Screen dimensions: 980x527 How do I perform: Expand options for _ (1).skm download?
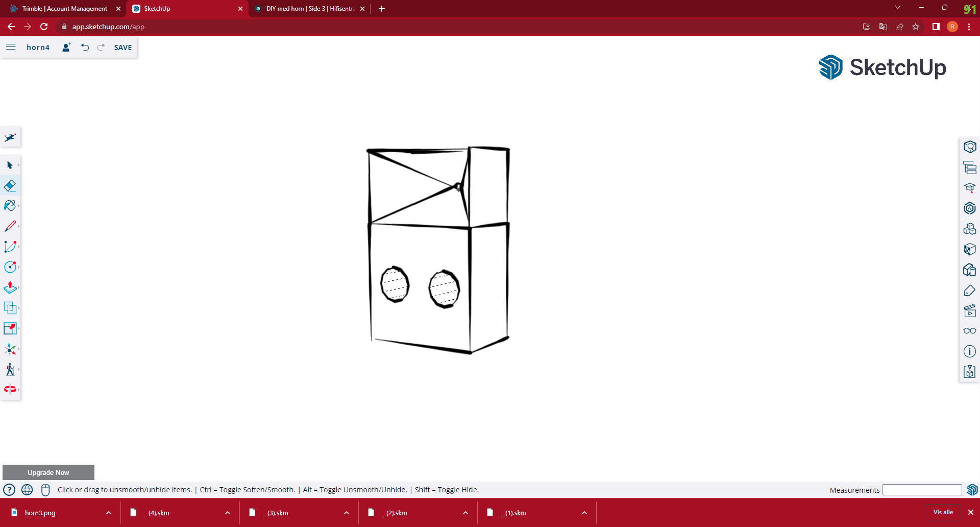(x=584, y=513)
